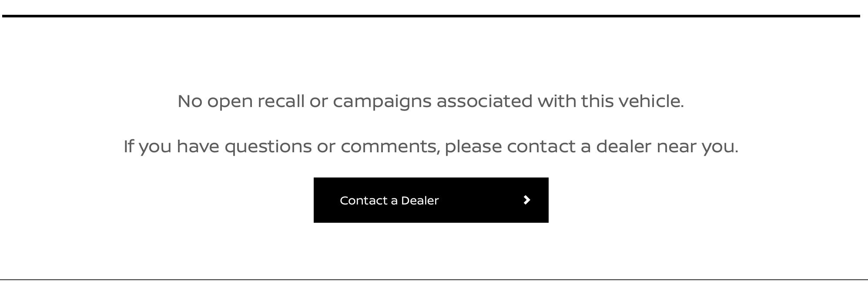The image size is (868, 288).
Task: Select the "Contact a Dealer" label text
Action: 389,201
